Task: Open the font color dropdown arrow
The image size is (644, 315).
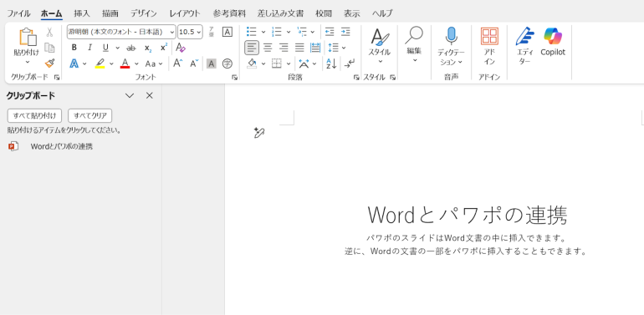Action: pyautogui.click(x=136, y=64)
